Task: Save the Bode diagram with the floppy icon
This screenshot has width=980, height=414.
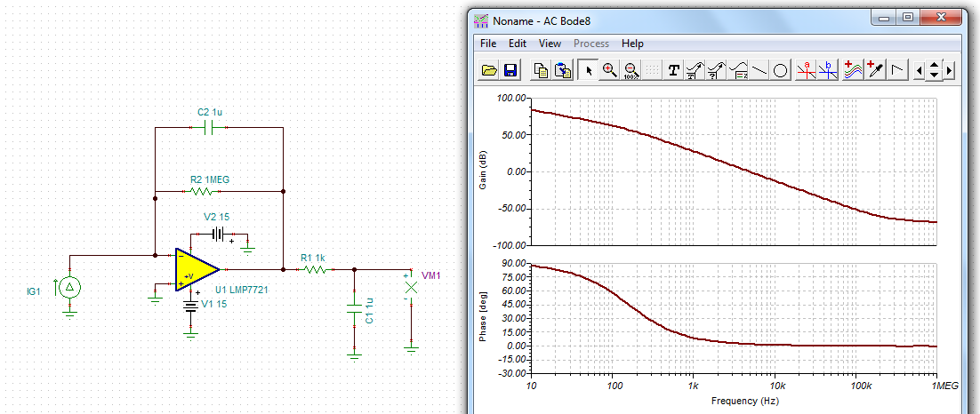Action: (510, 70)
